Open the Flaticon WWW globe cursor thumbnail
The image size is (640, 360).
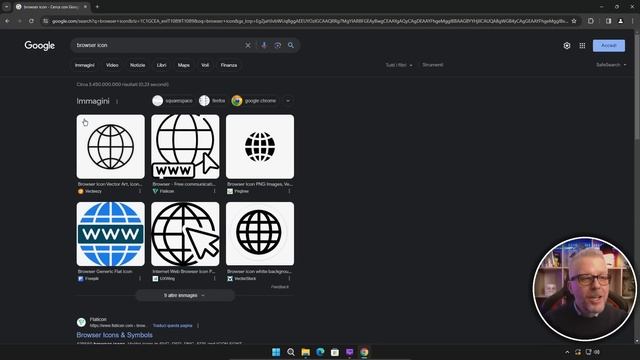(x=185, y=147)
